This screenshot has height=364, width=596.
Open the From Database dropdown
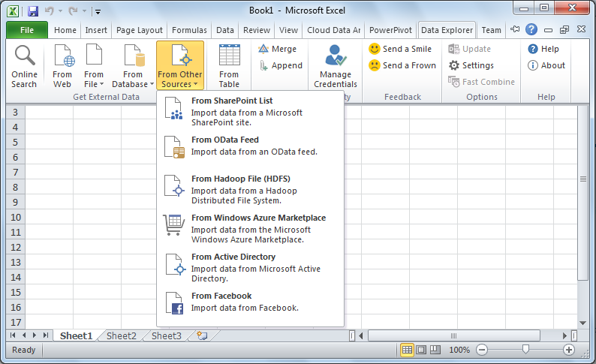coord(133,66)
